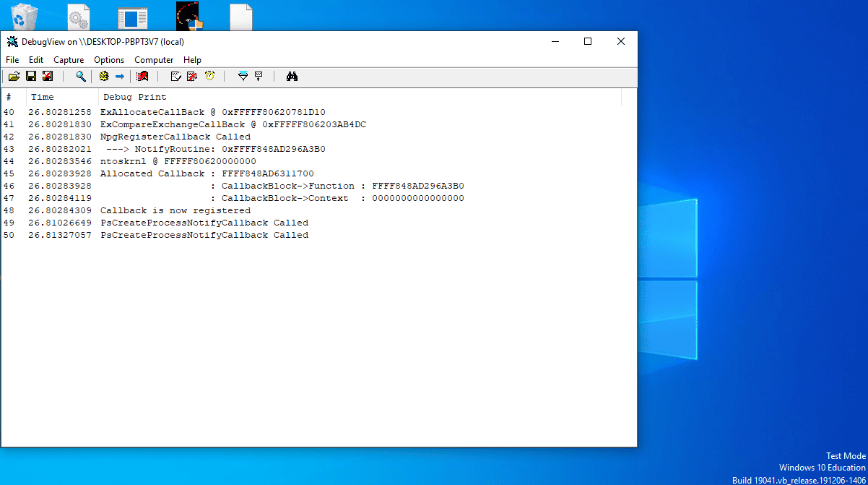Screen dimensions: 868x485
Task: Open the Filter/Highlight funnel icon
Action: (243, 77)
